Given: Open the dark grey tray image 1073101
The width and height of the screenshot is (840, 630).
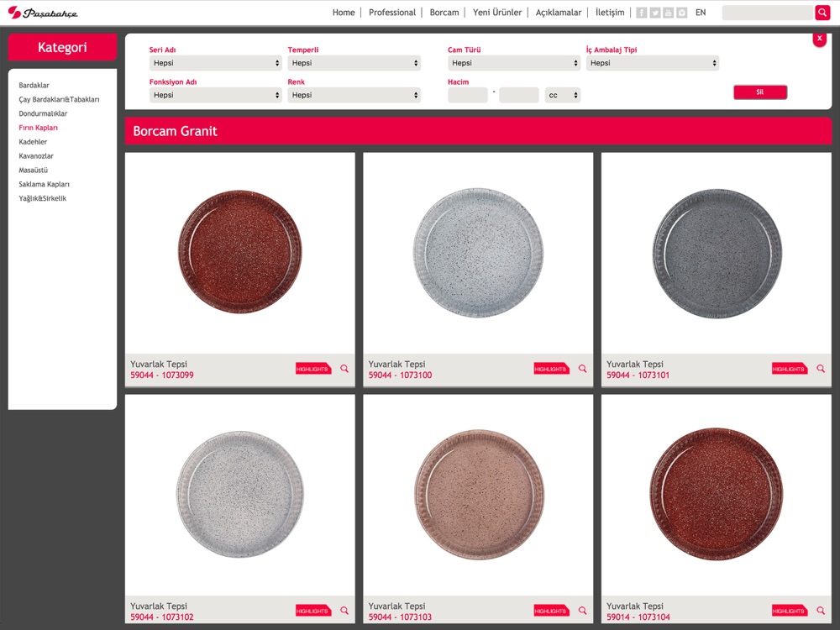Looking at the screenshot, I should click(x=717, y=253).
